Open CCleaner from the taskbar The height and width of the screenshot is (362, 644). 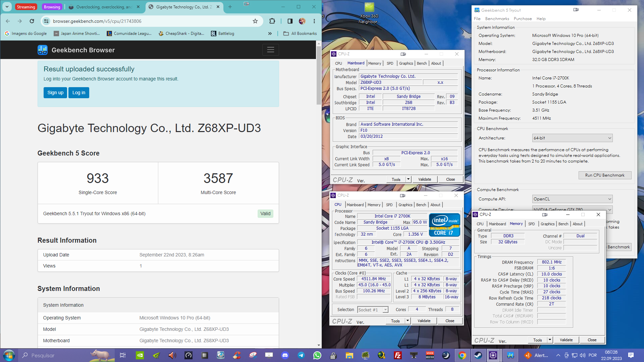pyautogui.click(x=237, y=355)
